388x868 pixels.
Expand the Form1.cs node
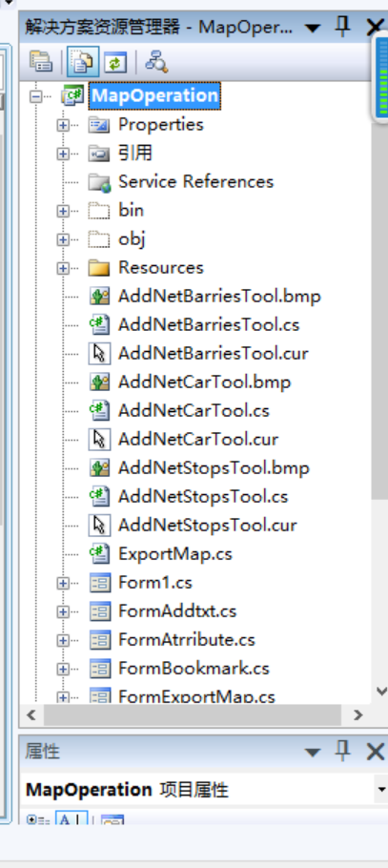pyautogui.click(x=63, y=583)
